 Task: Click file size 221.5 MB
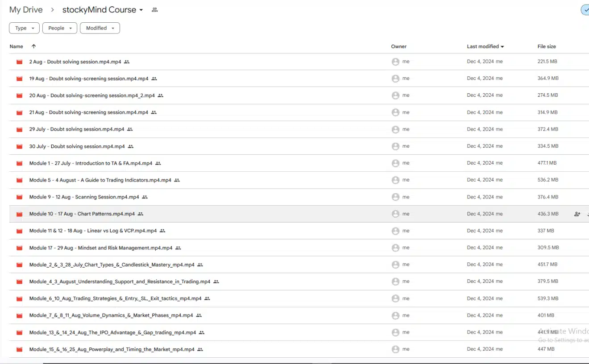[x=548, y=62]
